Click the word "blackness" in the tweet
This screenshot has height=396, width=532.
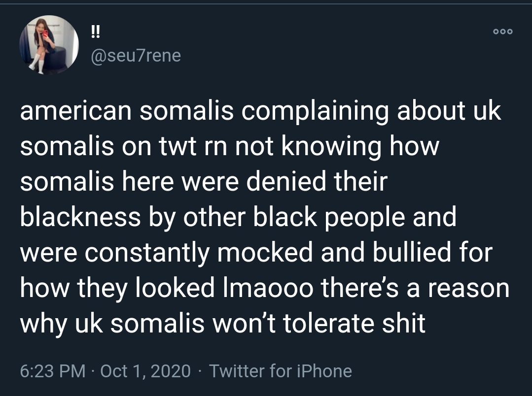pyautogui.click(x=80, y=217)
